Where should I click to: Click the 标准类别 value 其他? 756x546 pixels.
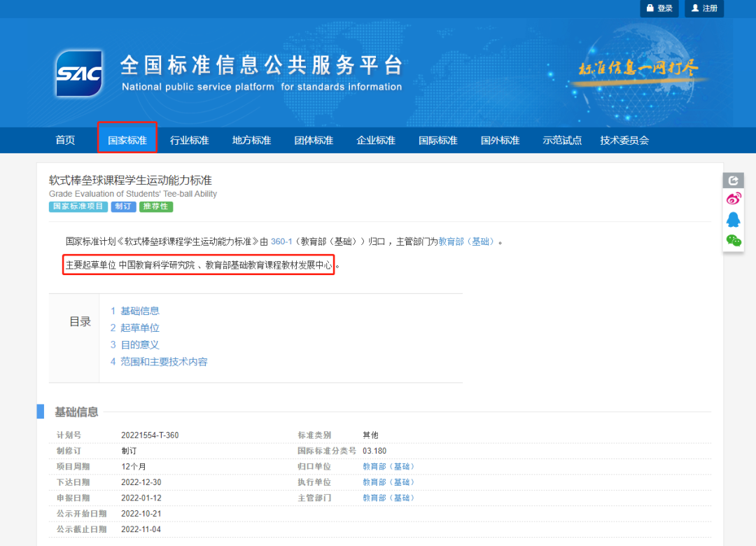(x=370, y=435)
